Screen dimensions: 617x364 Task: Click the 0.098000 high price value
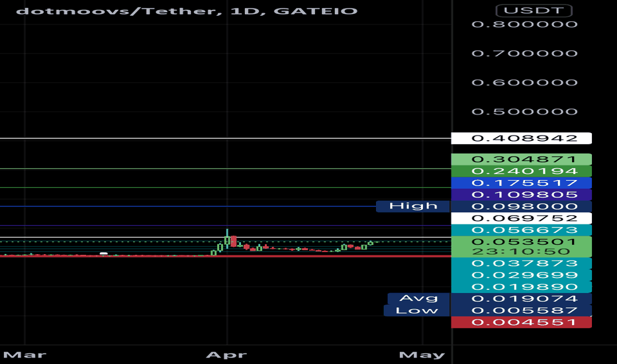[522, 206]
